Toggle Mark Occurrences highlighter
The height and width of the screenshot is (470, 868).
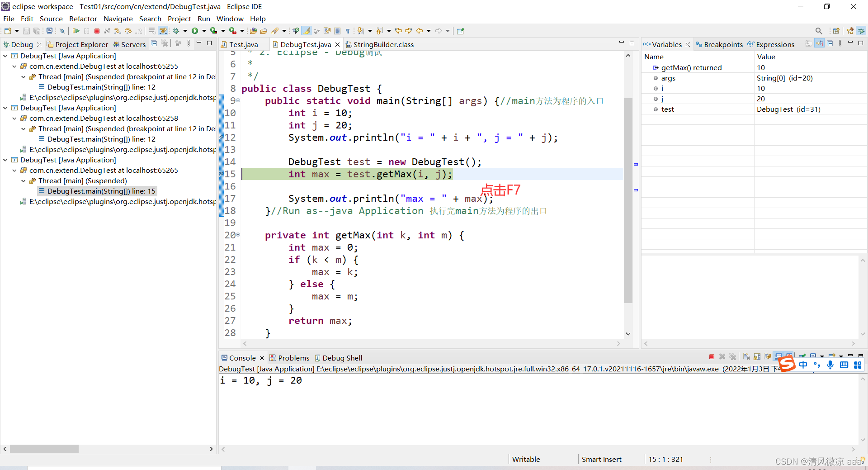pos(307,31)
